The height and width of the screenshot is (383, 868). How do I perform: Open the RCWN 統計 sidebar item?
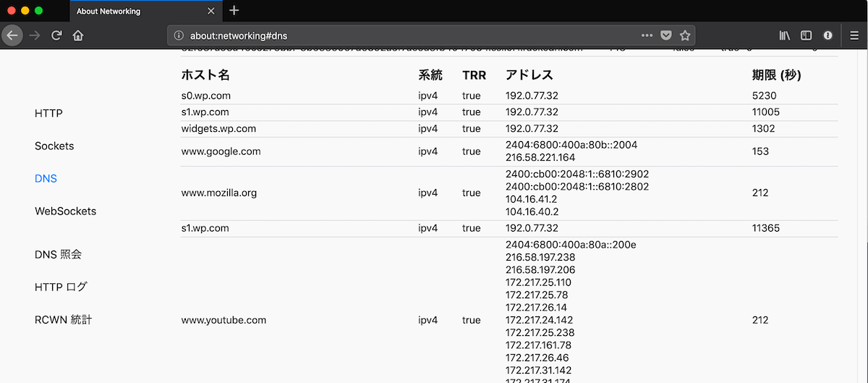click(x=64, y=319)
